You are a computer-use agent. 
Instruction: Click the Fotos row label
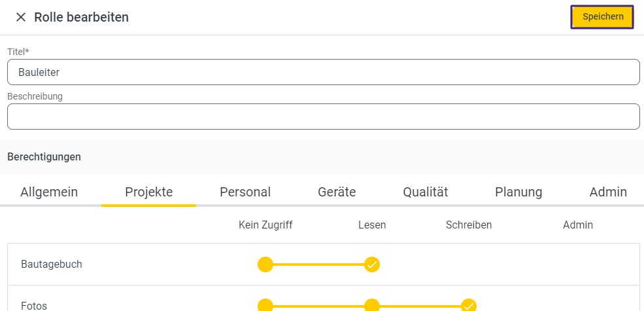click(34, 306)
